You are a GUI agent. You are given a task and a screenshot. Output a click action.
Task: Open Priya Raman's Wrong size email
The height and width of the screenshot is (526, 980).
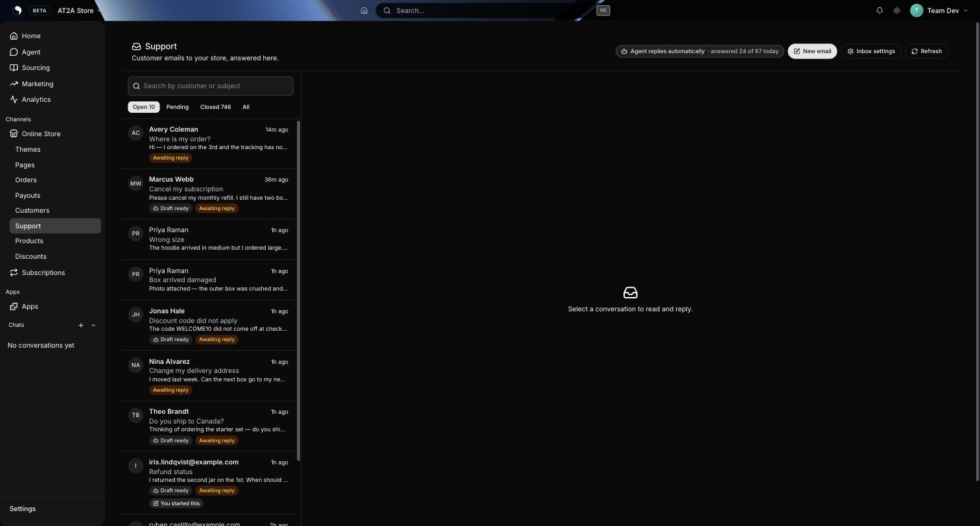pyautogui.click(x=208, y=239)
